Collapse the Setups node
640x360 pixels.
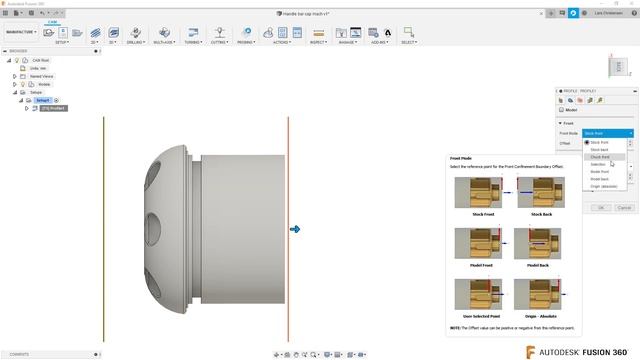(15, 93)
